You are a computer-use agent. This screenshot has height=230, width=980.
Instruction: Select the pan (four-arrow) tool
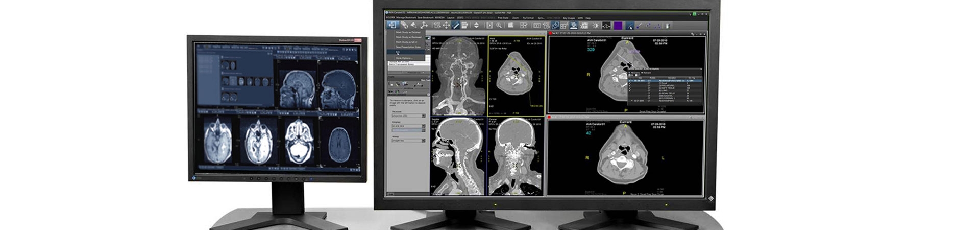tap(446, 25)
